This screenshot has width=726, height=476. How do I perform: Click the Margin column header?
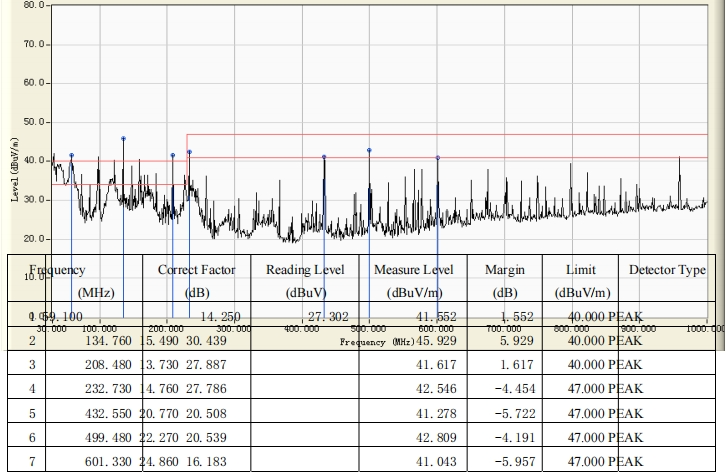[505, 281]
